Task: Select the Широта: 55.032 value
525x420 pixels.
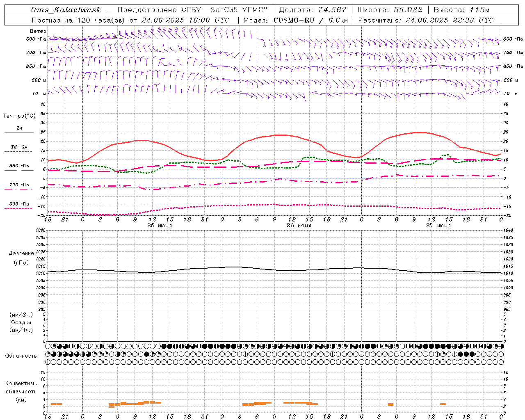Action: [x=390, y=10]
